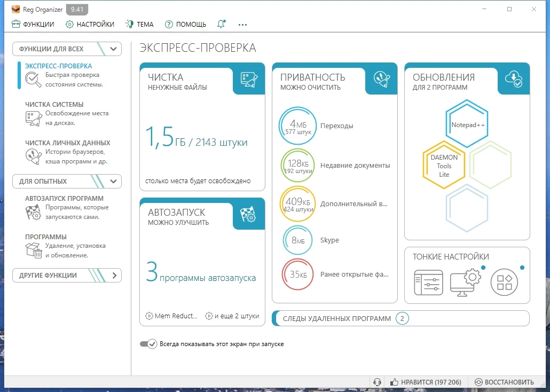Click the Переходы 4 МБ circle
Image resolution: width=550 pixels, height=392 pixels.
coord(298,126)
